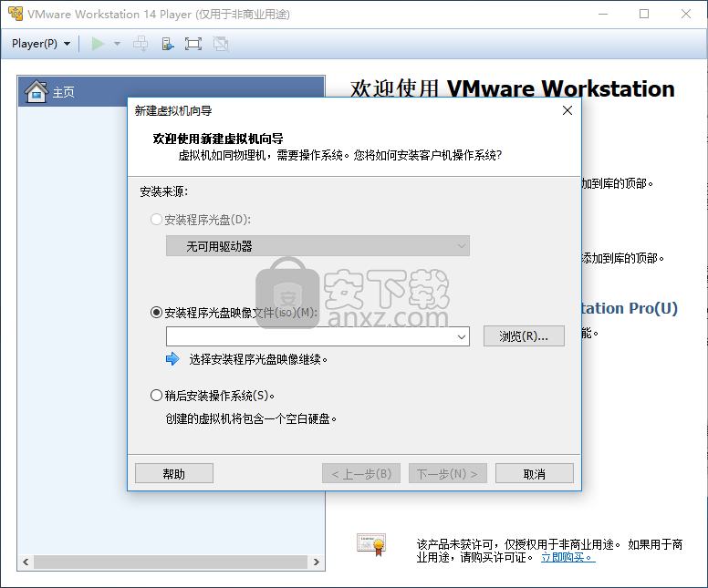The width and height of the screenshot is (708, 588).
Task: Click the Unity mode toolbar icon
Action: coord(221,44)
